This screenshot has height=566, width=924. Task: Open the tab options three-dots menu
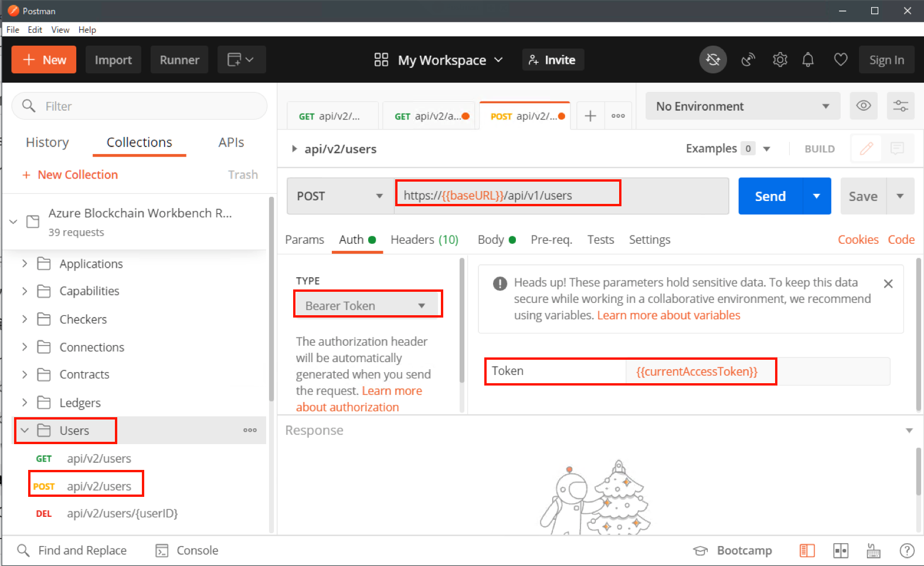(x=618, y=116)
